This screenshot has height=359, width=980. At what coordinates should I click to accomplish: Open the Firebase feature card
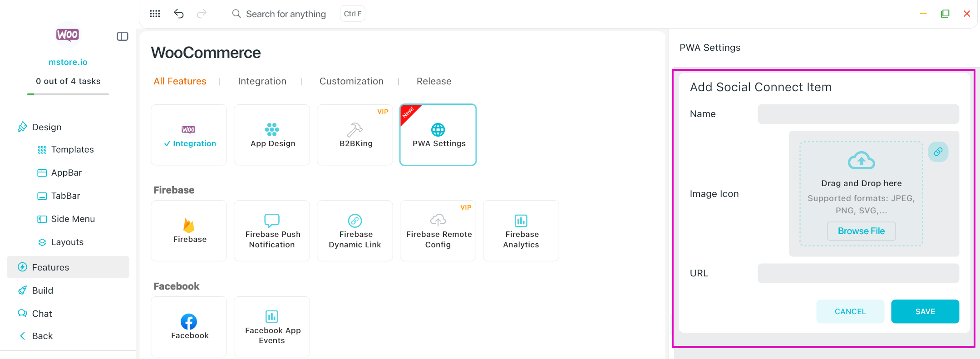(189, 231)
